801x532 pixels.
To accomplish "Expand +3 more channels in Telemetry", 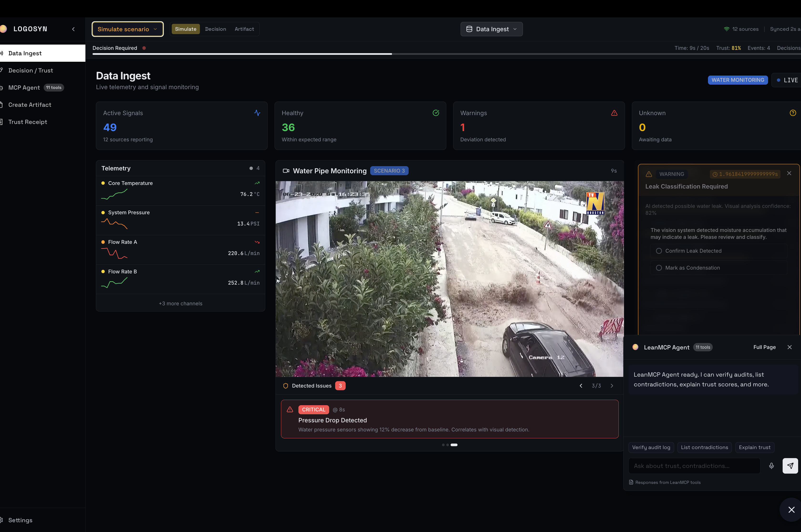I will pos(180,304).
